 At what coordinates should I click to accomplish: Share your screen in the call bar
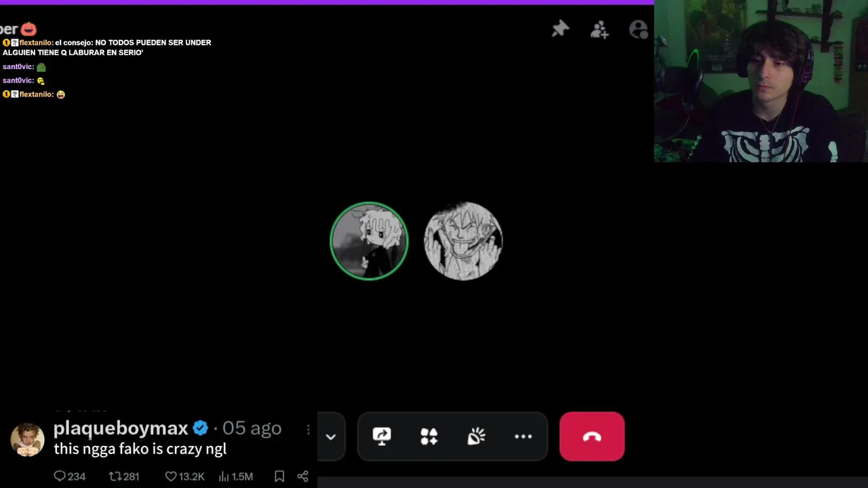click(382, 436)
